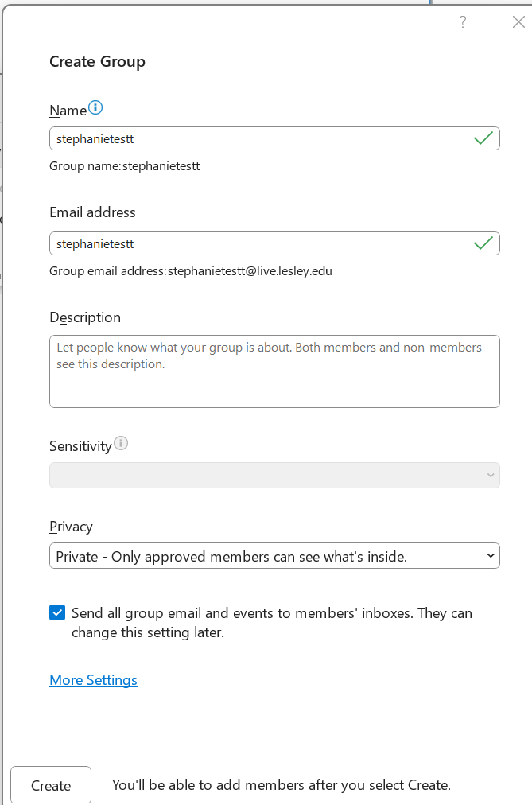Click the info icon beside Sensitivity
The width and height of the screenshot is (532, 805).
pyautogui.click(x=121, y=443)
